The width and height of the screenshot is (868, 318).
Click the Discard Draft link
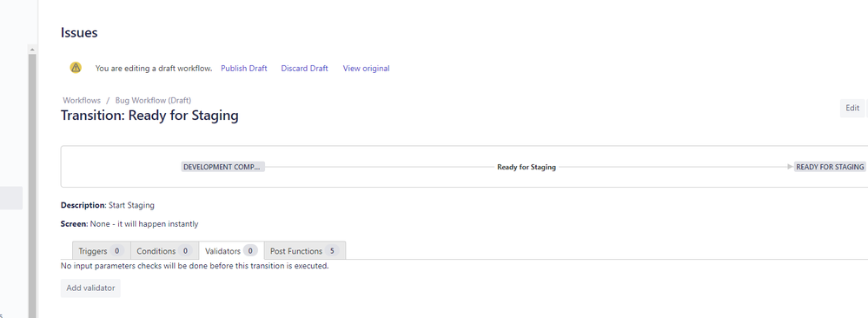point(304,68)
